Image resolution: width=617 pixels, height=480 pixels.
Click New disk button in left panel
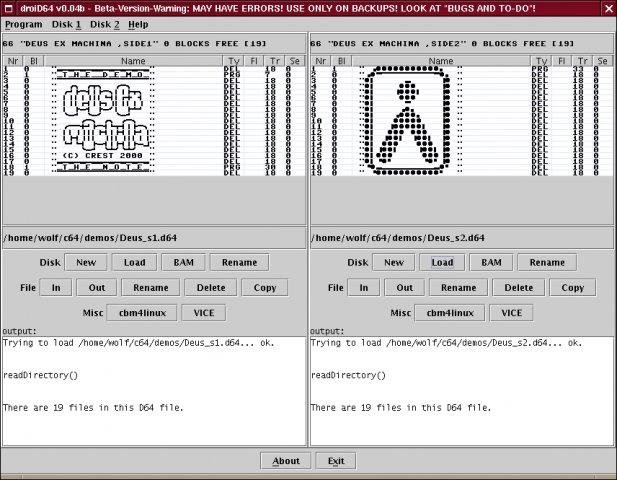point(86,262)
